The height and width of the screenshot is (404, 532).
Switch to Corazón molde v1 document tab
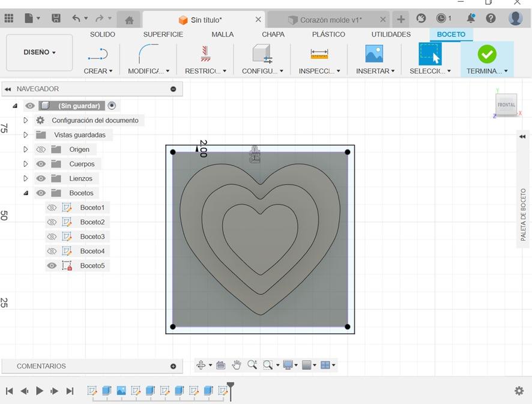(330, 20)
